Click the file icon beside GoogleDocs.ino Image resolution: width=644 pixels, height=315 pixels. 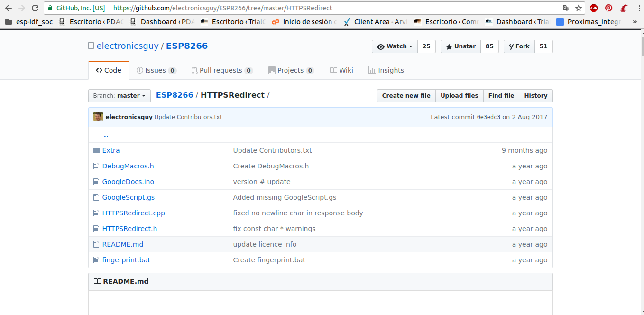tap(97, 182)
